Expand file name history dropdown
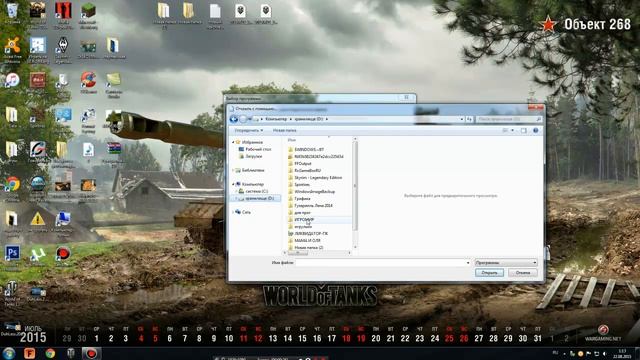Image resolution: width=640 pixels, height=360 pixels. [x=468, y=263]
